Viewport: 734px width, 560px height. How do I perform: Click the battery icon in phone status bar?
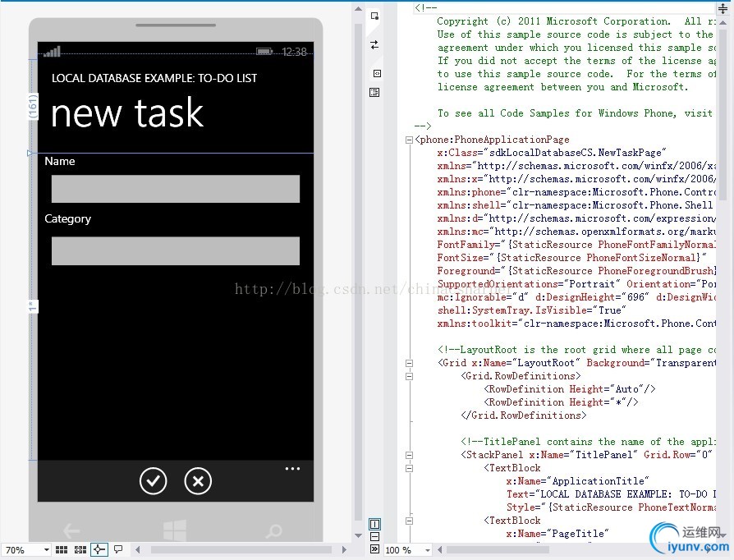264,52
